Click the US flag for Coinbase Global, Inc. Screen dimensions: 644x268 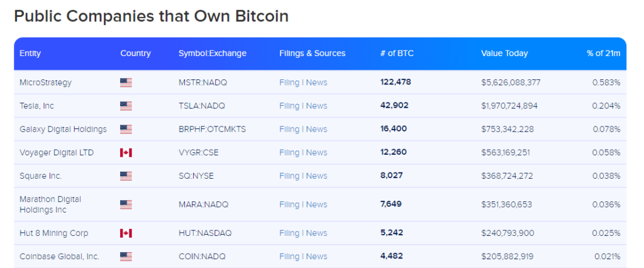tap(126, 257)
